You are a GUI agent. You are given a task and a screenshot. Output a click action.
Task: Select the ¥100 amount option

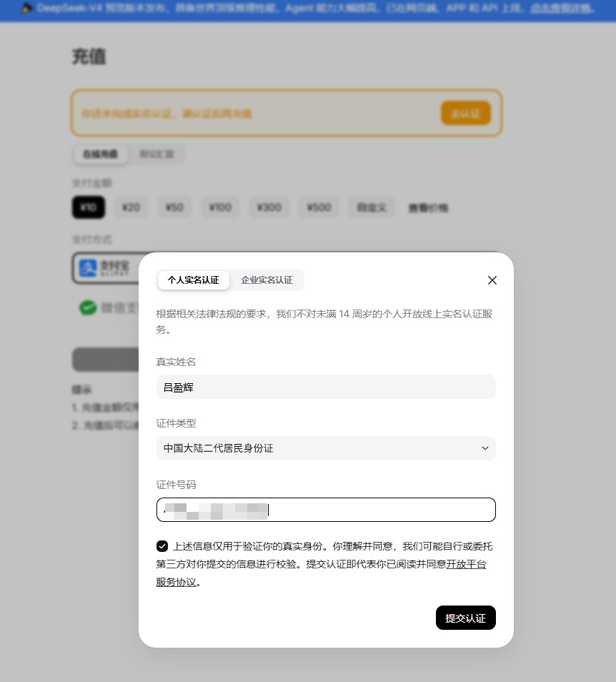[220, 207]
